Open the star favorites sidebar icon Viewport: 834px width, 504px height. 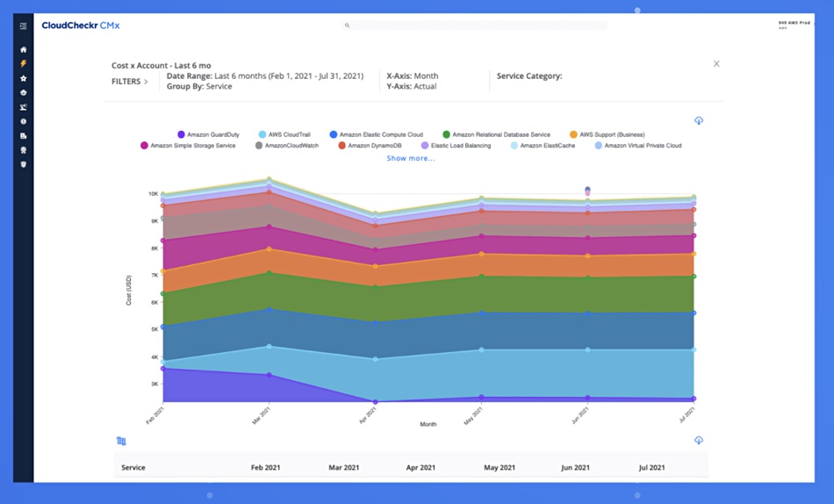click(24, 78)
